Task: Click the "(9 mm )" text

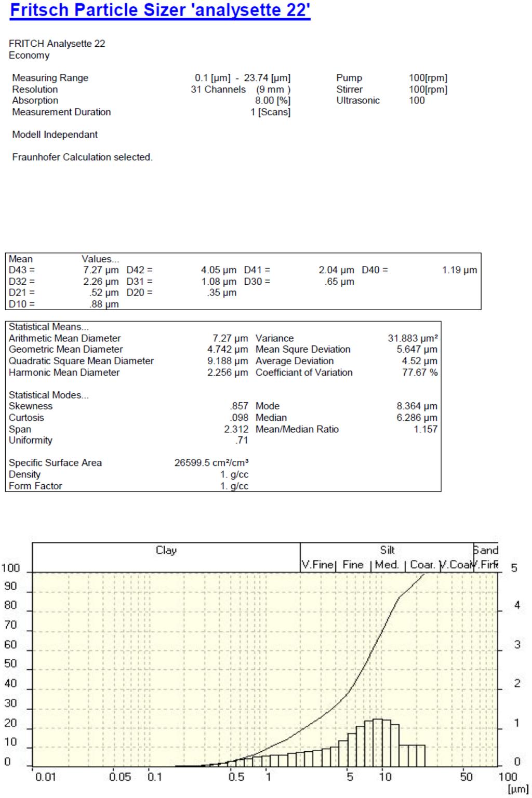Action: coord(273,89)
